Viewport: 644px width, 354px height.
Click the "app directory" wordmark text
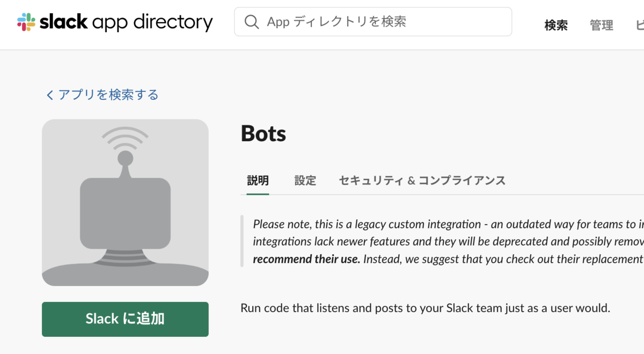pyautogui.click(x=152, y=22)
